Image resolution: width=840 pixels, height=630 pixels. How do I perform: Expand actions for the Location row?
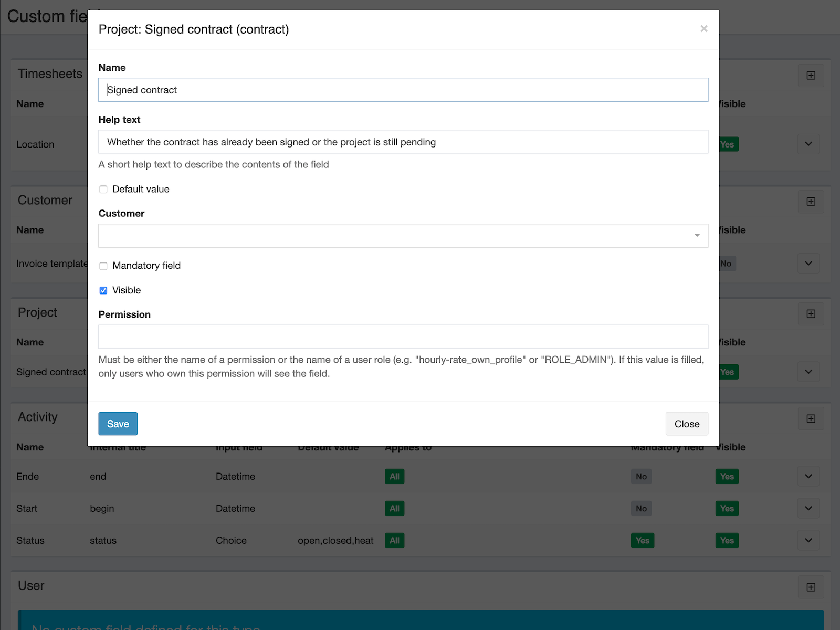click(x=808, y=144)
